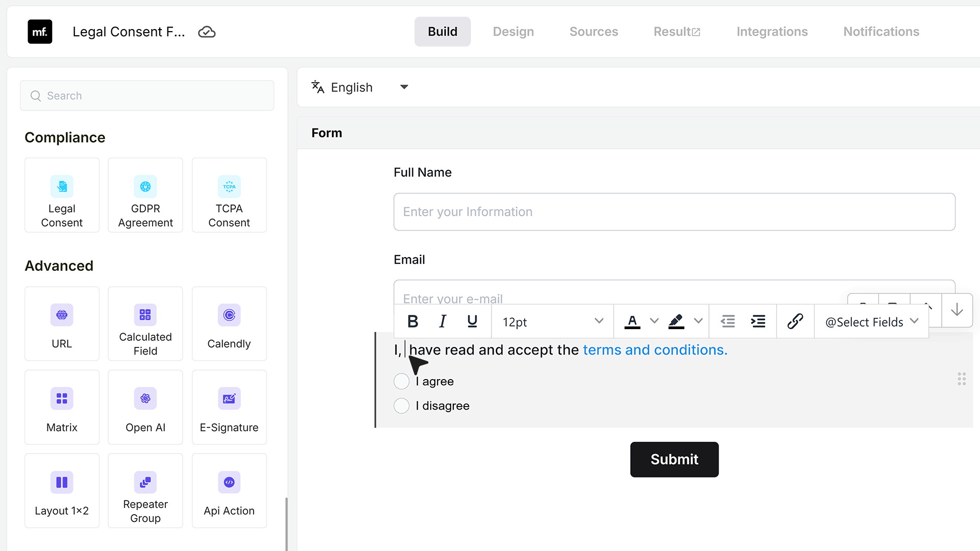
Task: Apply italic formatting
Action: pyautogui.click(x=443, y=321)
